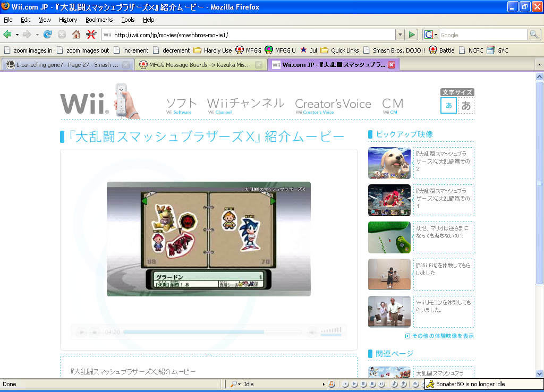Open the Battle bookmark
This screenshot has height=392, width=544.
441,50
